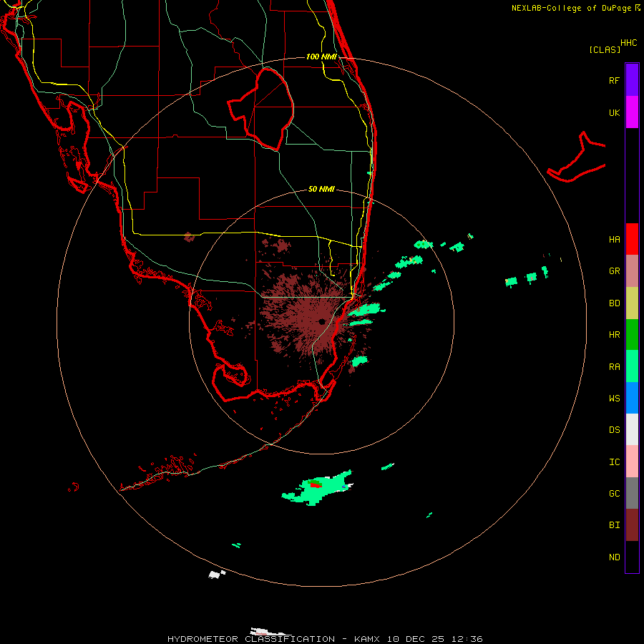Click the DS legend label
Viewport: 644px width, 644px height.
point(614,430)
